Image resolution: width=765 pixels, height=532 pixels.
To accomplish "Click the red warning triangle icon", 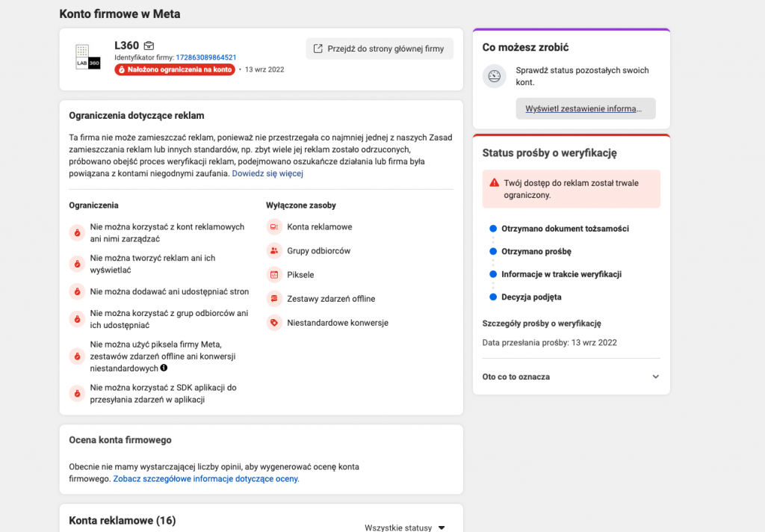I will pos(494,183).
